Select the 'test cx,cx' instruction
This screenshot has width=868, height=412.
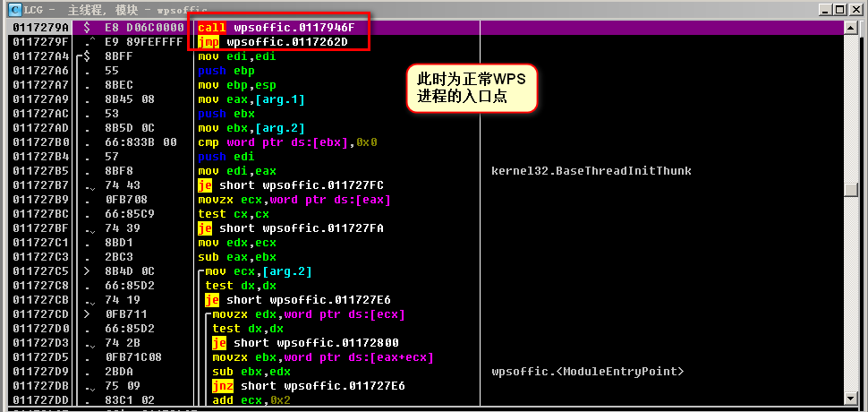[x=233, y=214]
